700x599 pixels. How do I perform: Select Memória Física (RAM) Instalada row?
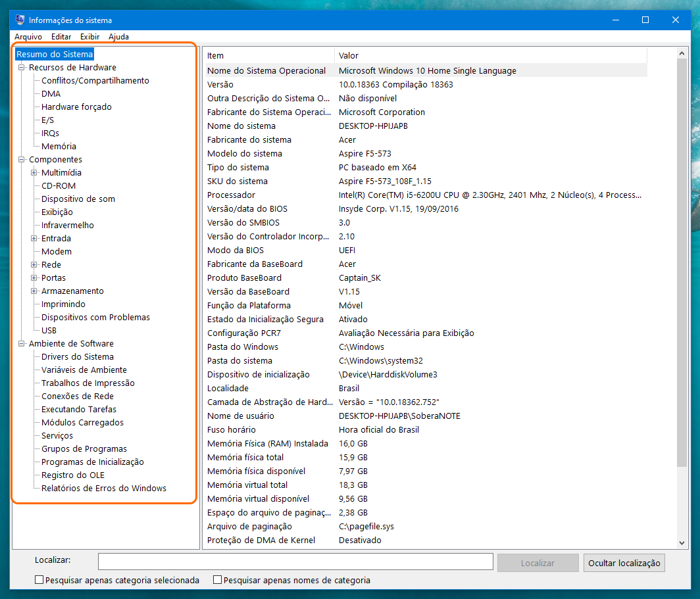(x=425, y=443)
